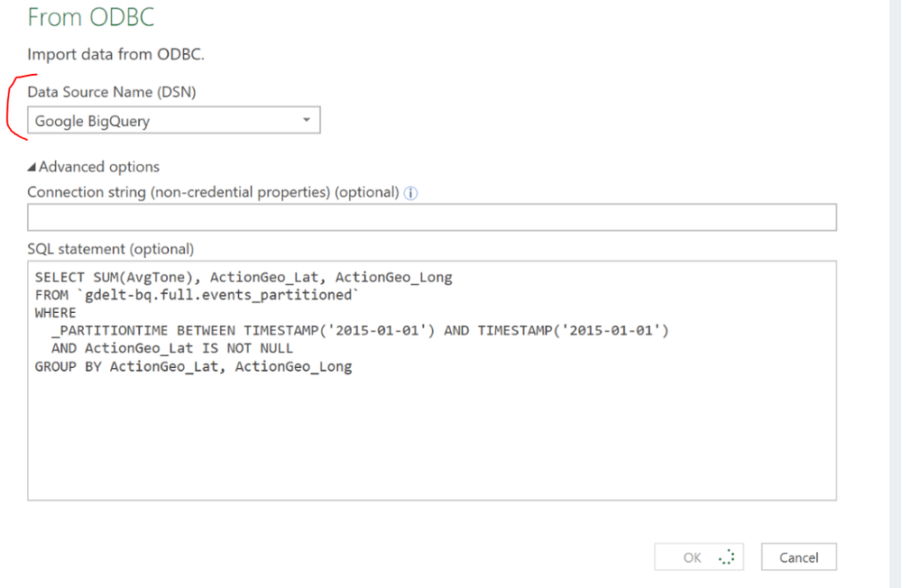The width and height of the screenshot is (901, 588).
Task: Click the progress dots icon on the OK button
Action: coord(726,556)
